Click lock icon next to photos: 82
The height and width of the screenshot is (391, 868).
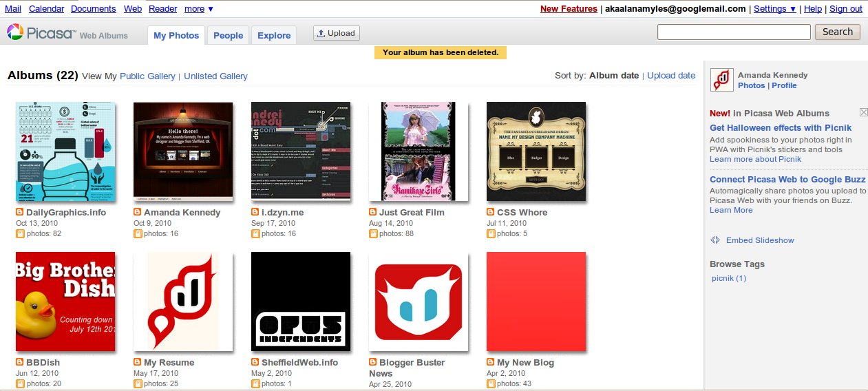click(20, 234)
